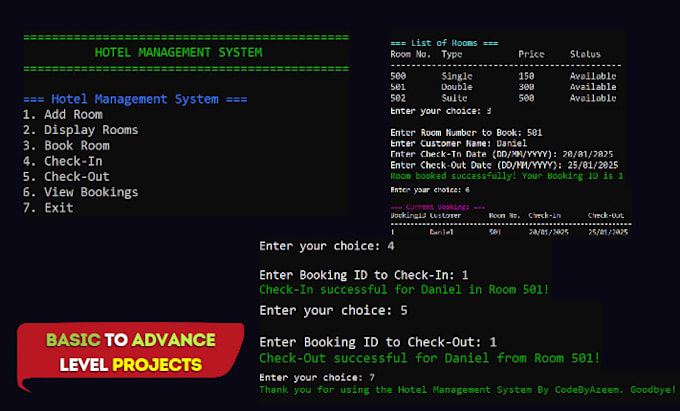Click the 'Single' room type cell

457,76
